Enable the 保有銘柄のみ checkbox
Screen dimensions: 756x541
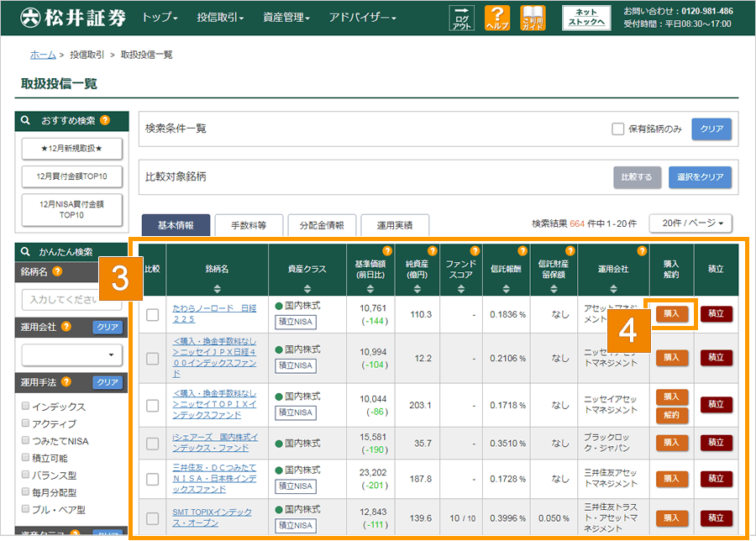pyautogui.click(x=618, y=129)
